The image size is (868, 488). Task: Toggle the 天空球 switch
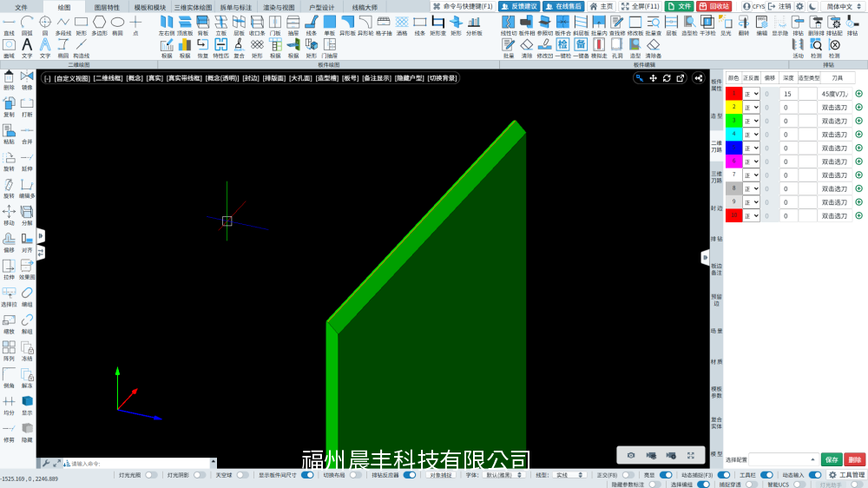pos(242,475)
